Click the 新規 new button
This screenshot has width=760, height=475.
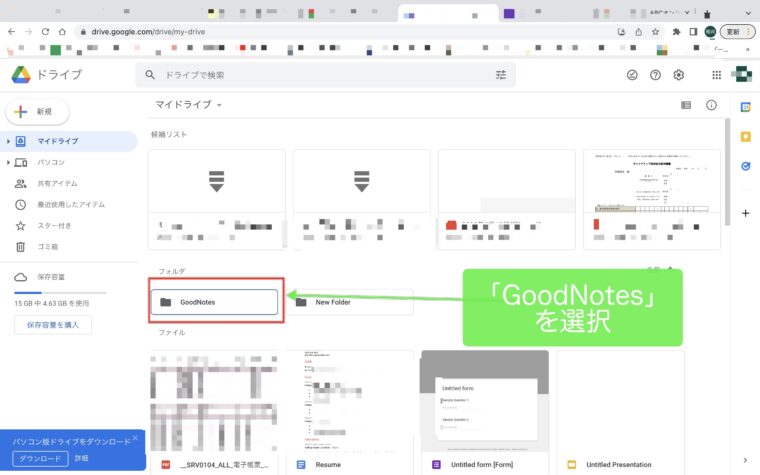(x=37, y=111)
